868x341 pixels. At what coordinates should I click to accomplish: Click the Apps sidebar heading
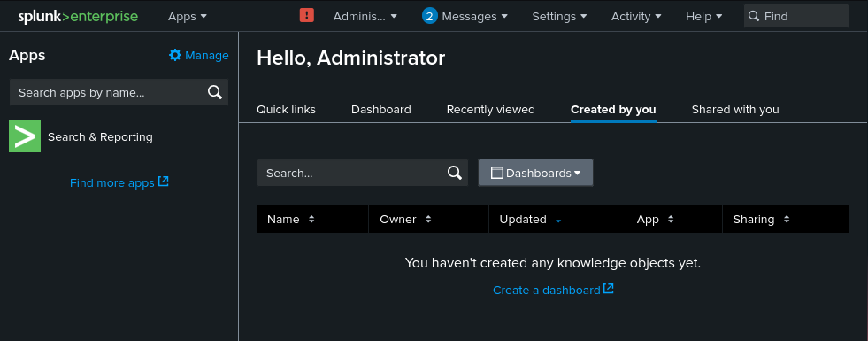(x=27, y=56)
